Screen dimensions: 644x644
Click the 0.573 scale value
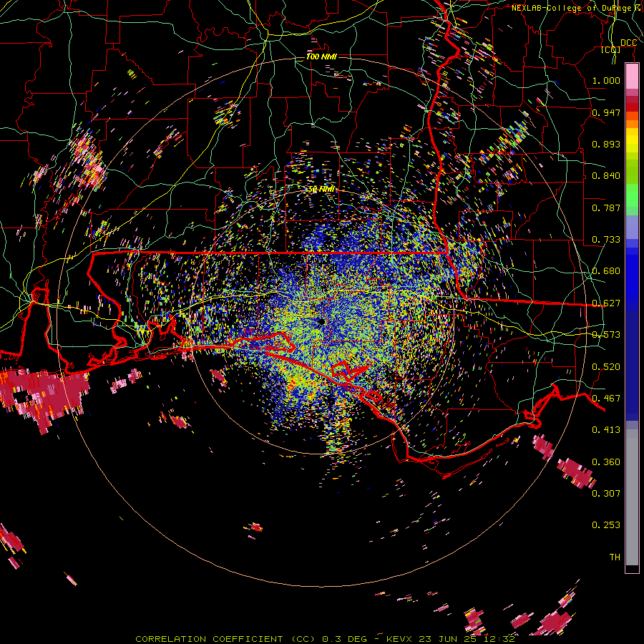(606, 335)
